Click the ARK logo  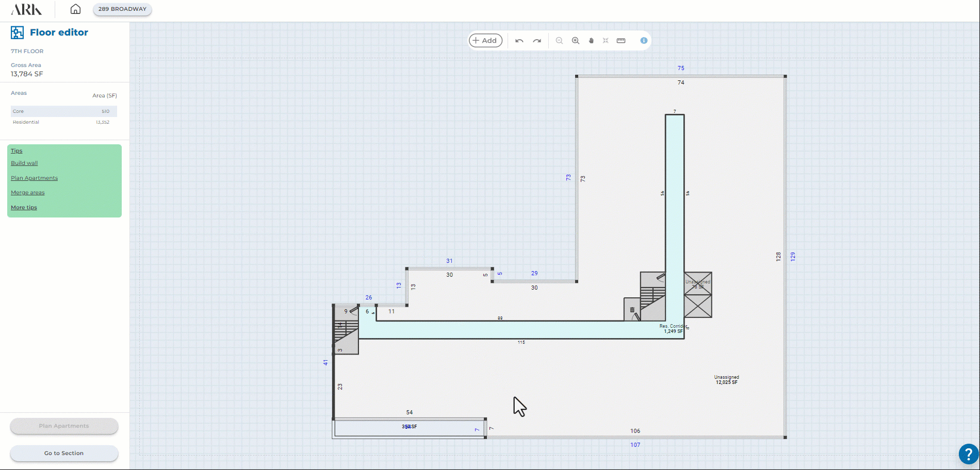tap(26, 9)
